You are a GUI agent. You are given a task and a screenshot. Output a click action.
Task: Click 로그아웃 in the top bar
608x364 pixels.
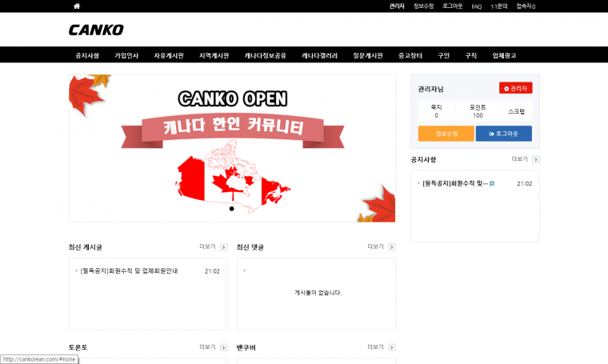453,6
